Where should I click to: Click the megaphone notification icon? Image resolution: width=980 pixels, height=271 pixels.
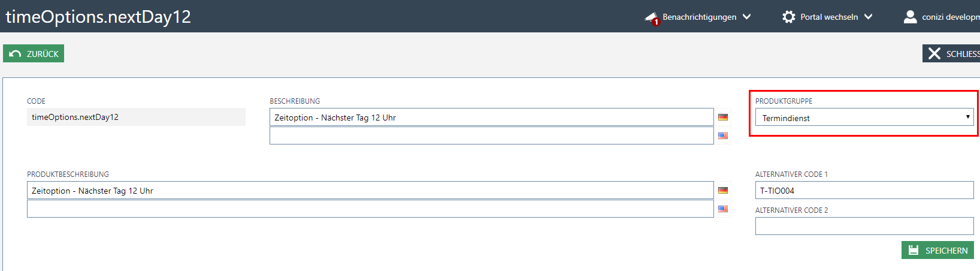tap(652, 17)
